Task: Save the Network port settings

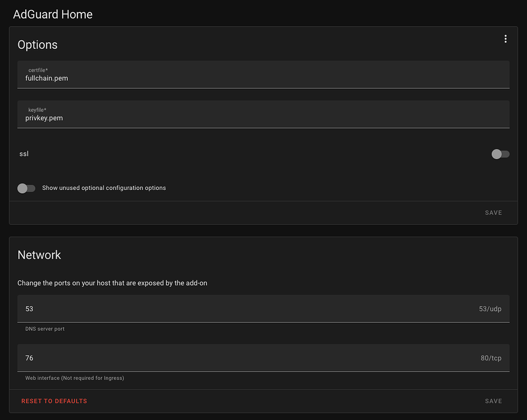Action: click(493, 401)
